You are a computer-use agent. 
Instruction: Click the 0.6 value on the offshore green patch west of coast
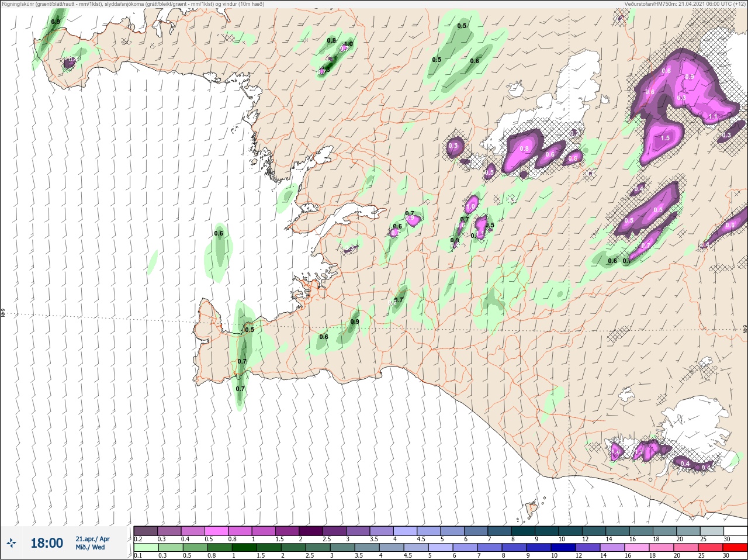coord(219,233)
